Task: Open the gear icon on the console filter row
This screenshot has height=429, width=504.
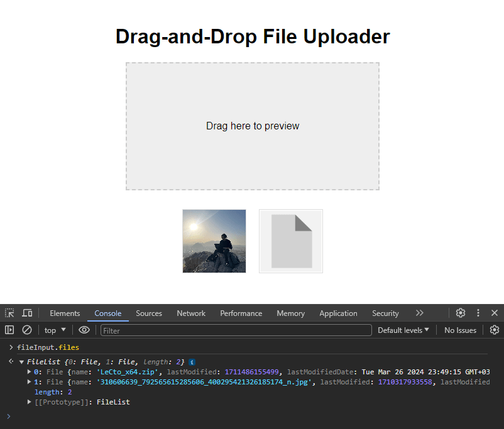Action: pyautogui.click(x=495, y=329)
